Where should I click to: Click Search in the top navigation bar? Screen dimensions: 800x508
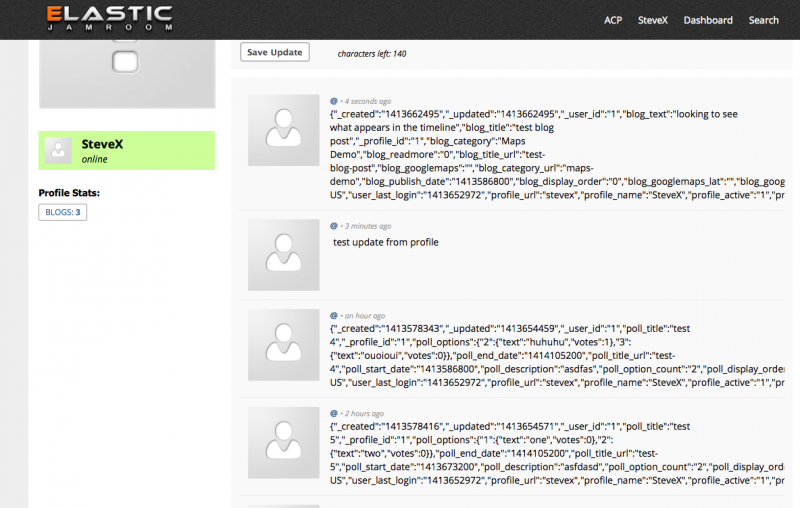click(x=763, y=20)
